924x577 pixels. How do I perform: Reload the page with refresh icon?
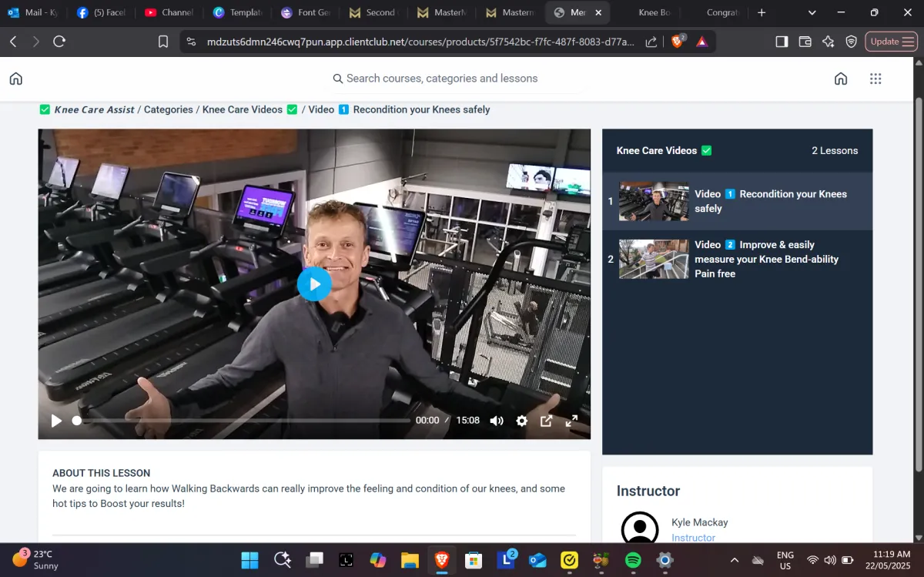(x=59, y=42)
